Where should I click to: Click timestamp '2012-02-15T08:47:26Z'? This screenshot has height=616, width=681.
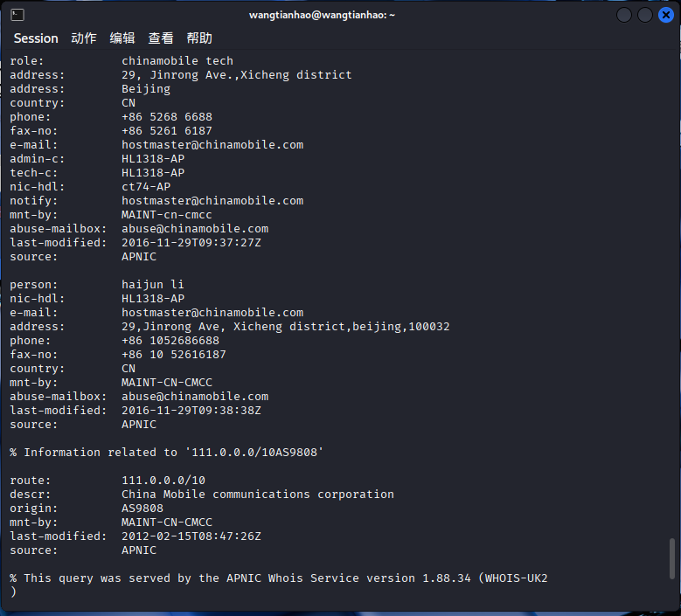click(x=191, y=536)
